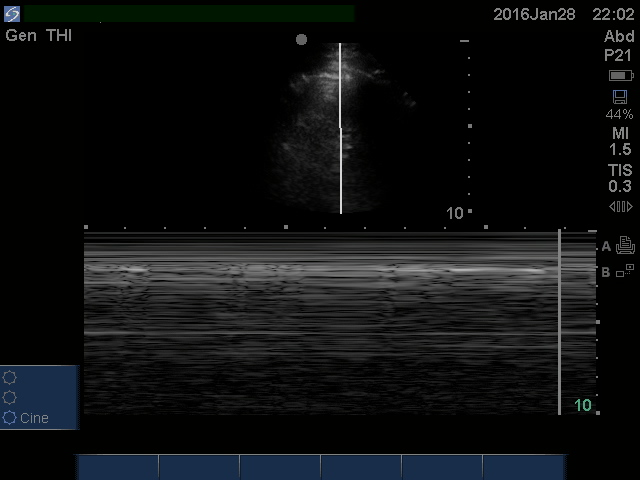
Task: Click the 44% storage value
Action: 620,114
